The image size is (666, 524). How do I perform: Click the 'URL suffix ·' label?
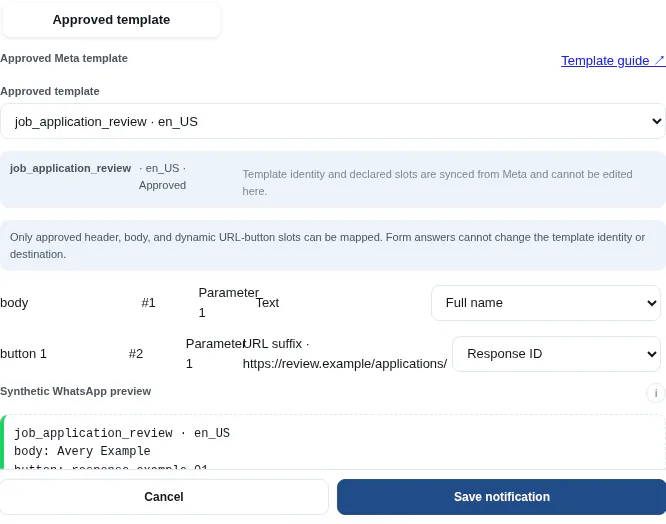click(x=276, y=344)
